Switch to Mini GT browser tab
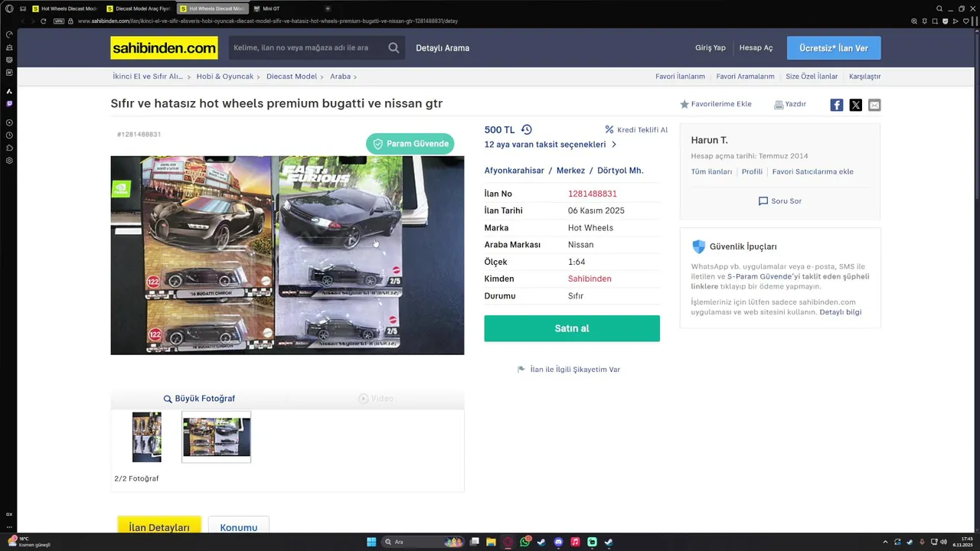This screenshot has width=980, height=551. click(x=285, y=8)
